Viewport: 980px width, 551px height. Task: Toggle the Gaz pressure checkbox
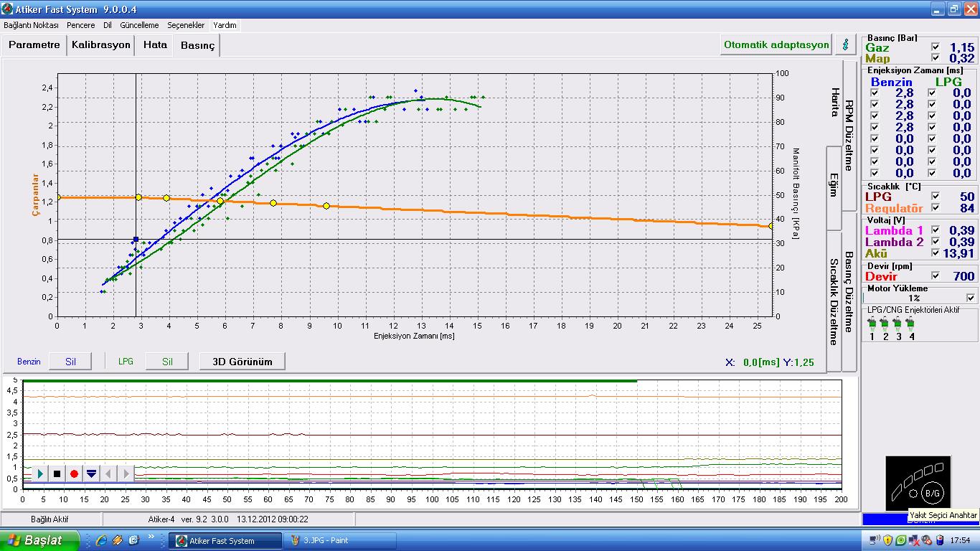coord(935,47)
